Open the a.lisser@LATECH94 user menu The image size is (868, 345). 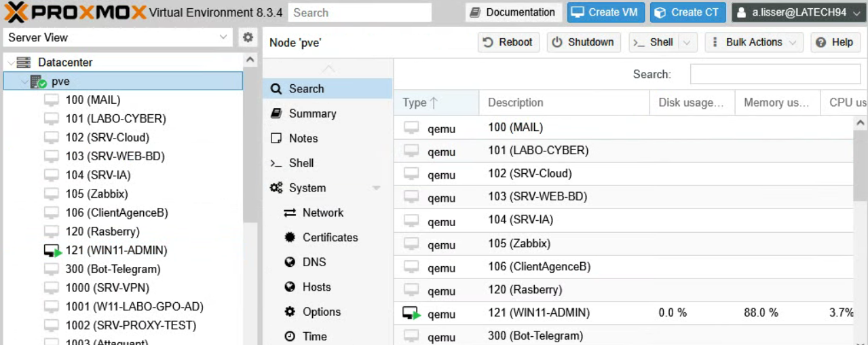point(799,12)
